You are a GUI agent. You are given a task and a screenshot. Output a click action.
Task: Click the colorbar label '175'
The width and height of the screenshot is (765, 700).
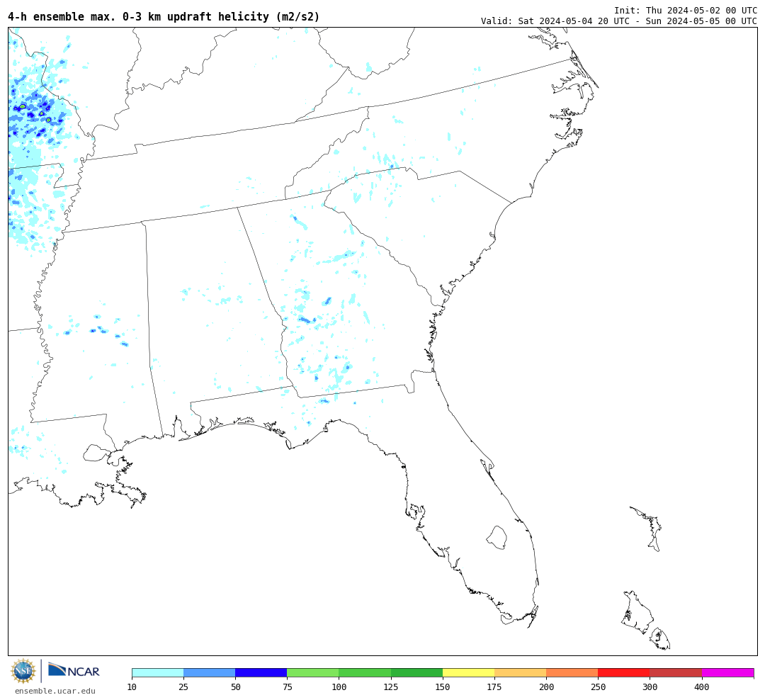click(494, 687)
